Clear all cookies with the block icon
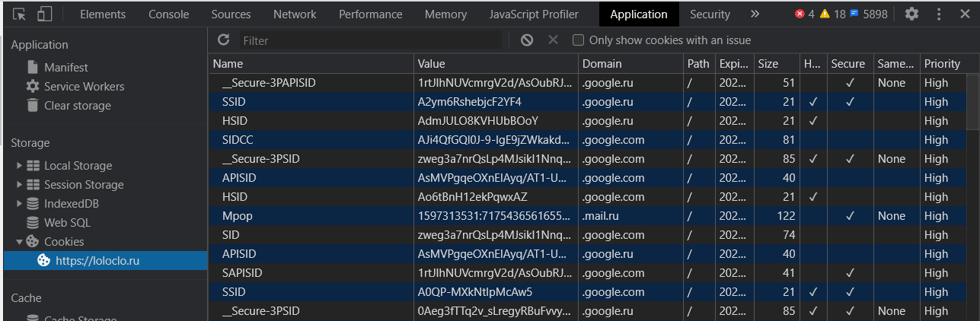 (527, 40)
